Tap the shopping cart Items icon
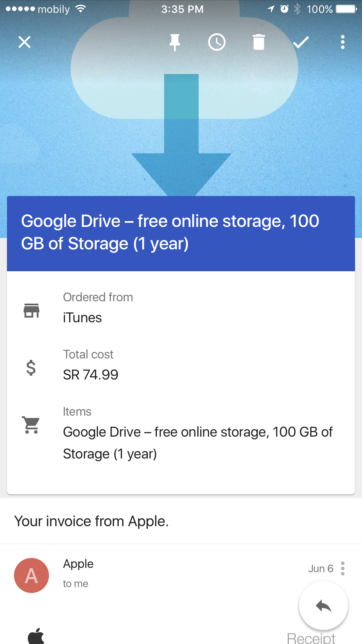362x644 pixels. (31, 425)
